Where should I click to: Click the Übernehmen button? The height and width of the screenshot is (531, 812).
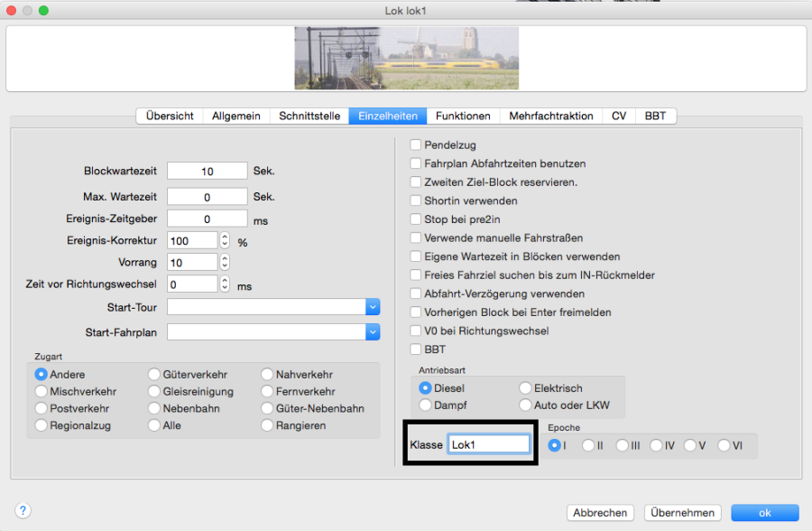tap(683, 512)
